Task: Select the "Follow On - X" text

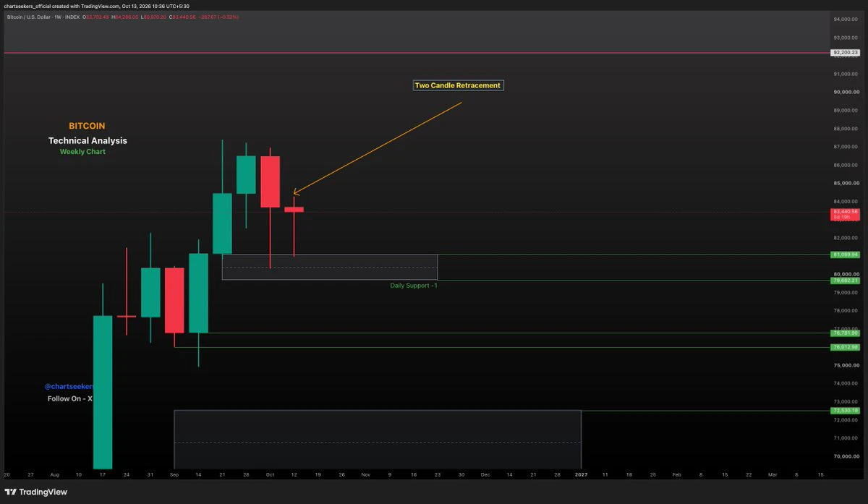Action: (70, 398)
